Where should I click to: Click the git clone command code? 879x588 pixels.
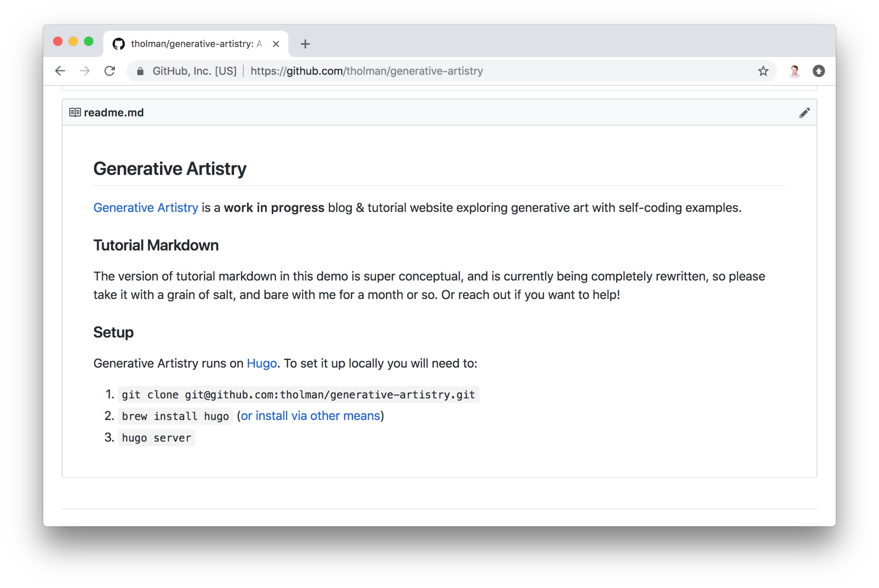click(298, 395)
